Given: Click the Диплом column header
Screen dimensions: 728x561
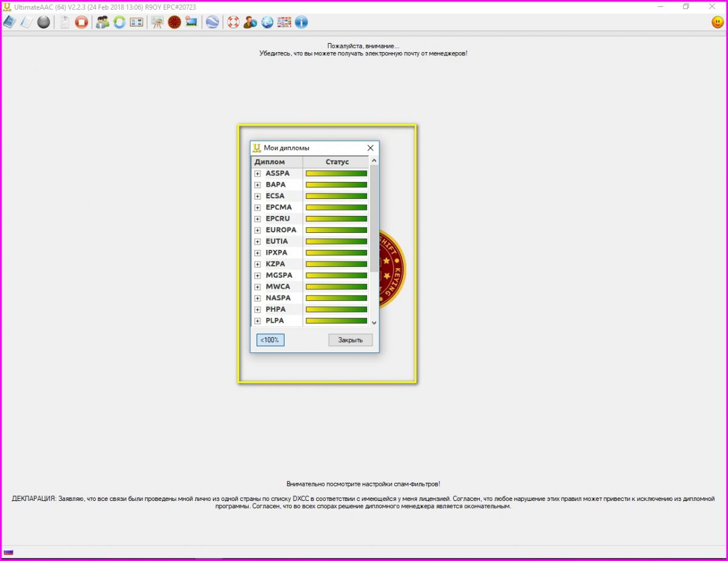Looking at the screenshot, I should coord(277,162).
